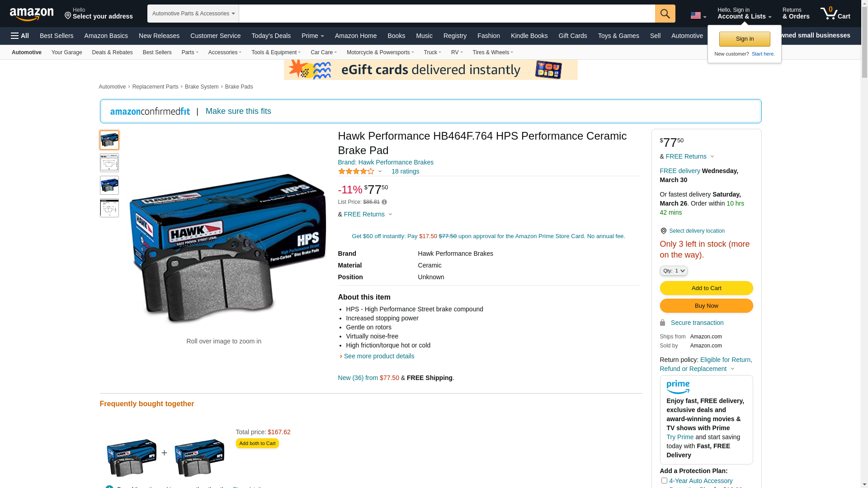Open the Automotive Parts & Accessories search category dropdown
Image resolution: width=868 pixels, height=488 pixels.
193,14
